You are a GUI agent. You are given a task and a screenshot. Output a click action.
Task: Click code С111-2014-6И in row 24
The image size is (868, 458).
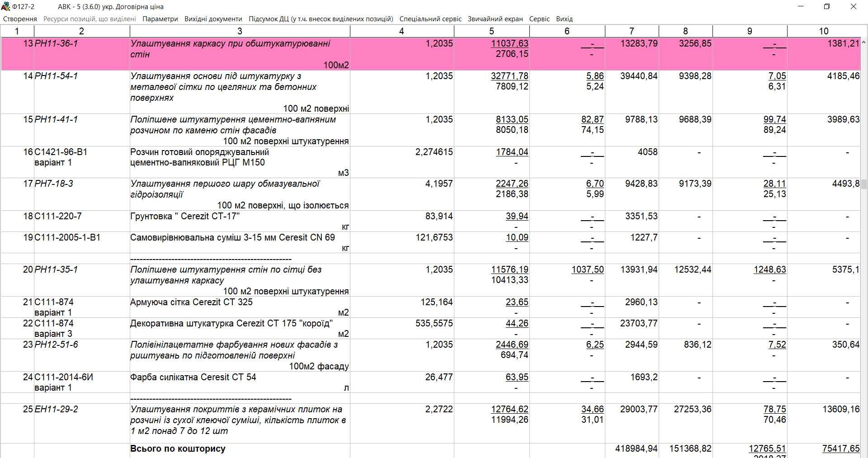pos(64,377)
